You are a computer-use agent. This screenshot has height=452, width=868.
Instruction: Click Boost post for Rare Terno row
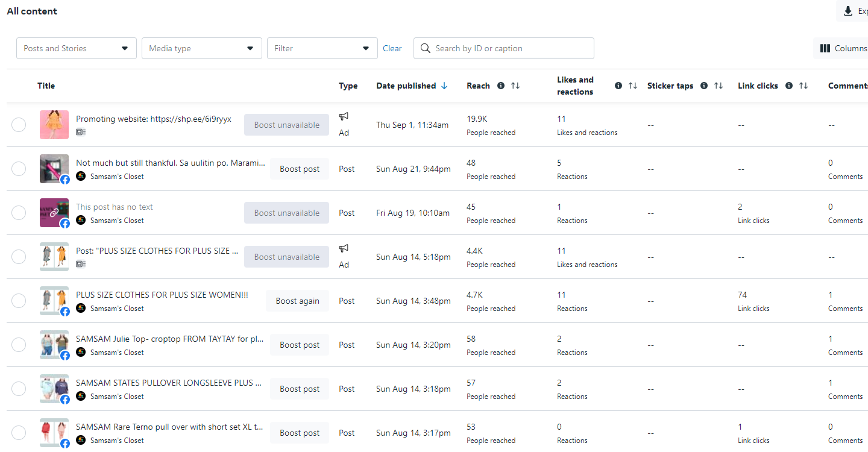click(300, 433)
